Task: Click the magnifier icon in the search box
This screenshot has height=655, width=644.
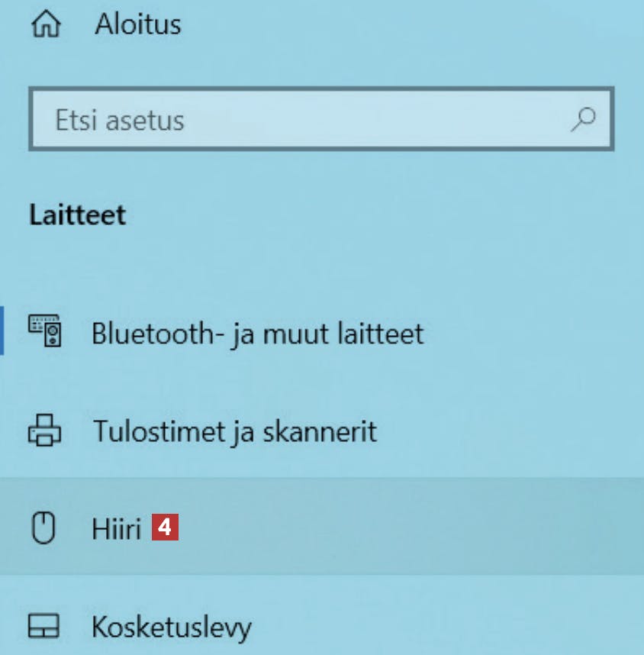Action: point(584,119)
